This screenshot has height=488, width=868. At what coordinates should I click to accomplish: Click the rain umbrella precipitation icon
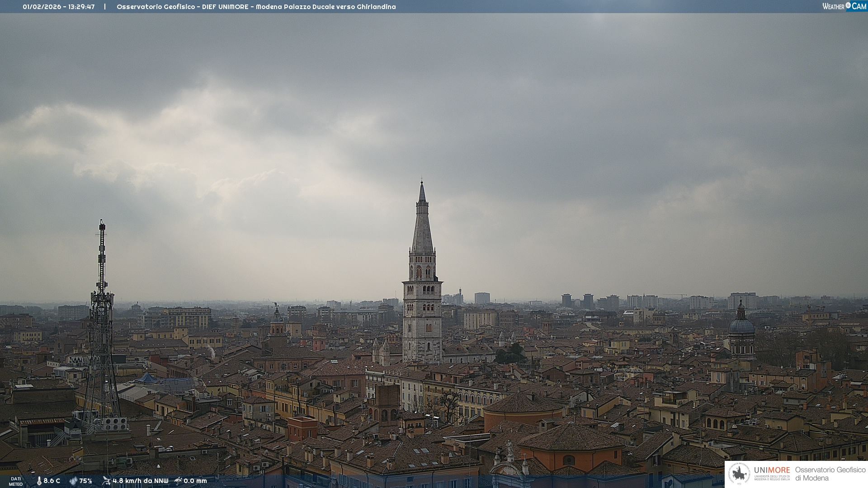[x=178, y=481]
